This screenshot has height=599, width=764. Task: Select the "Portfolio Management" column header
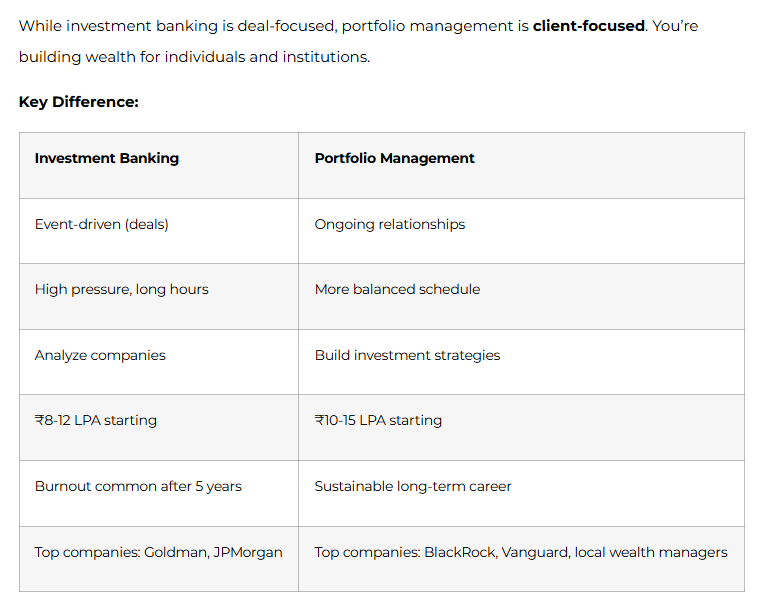click(x=394, y=158)
